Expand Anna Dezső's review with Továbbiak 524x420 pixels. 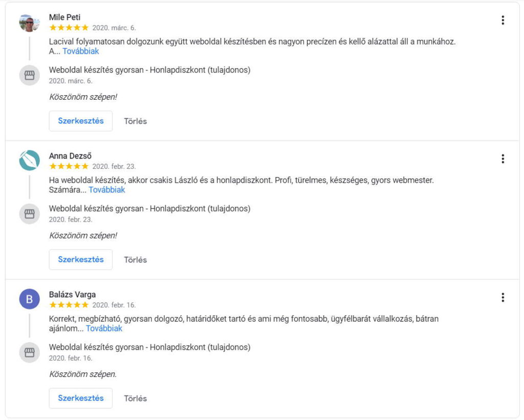click(x=106, y=190)
